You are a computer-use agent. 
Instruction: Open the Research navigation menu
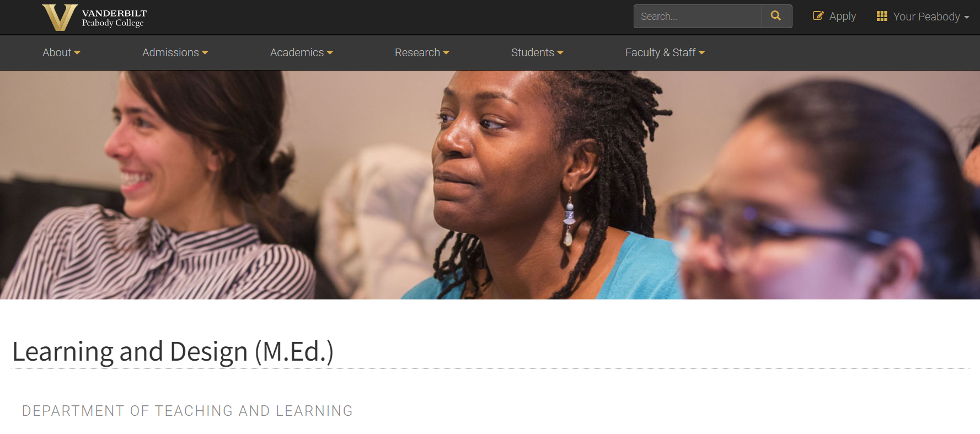[422, 52]
